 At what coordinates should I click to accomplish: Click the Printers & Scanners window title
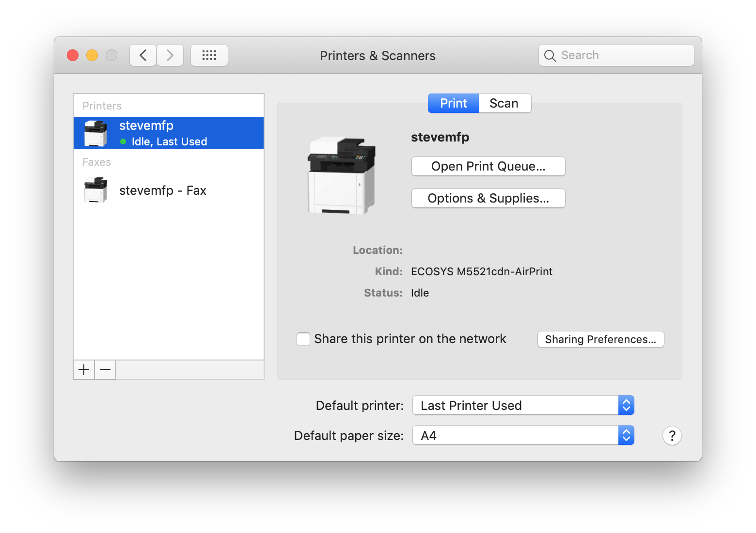[378, 56]
